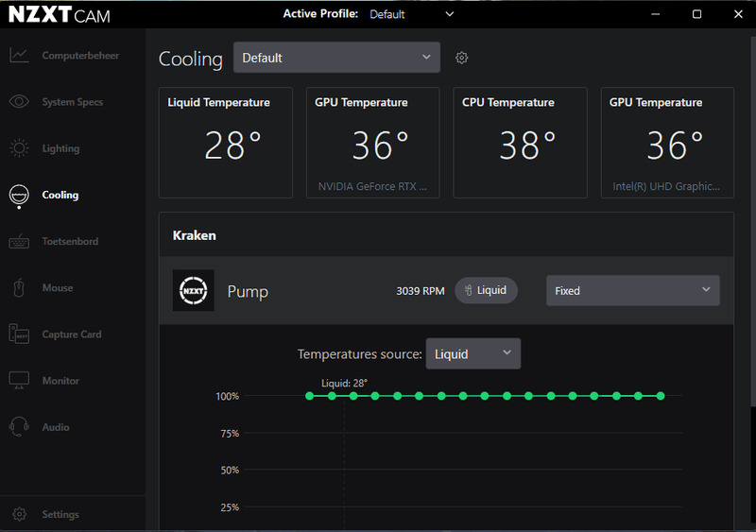
Task: Open the Monitor label in sidebar
Action: pos(60,381)
